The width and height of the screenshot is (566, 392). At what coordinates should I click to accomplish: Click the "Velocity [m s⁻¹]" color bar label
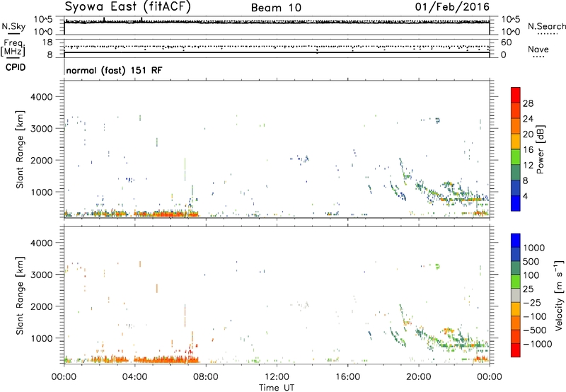click(559, 295)
